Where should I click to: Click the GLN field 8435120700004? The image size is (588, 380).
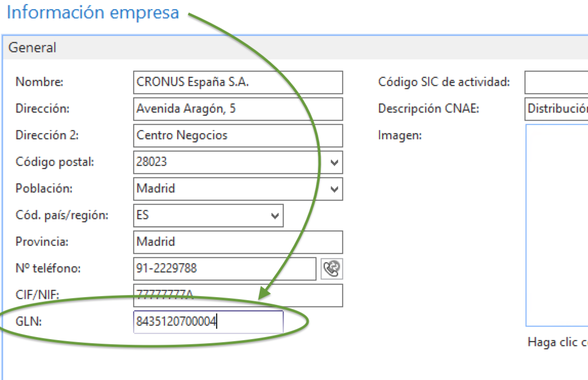(208, 322)
